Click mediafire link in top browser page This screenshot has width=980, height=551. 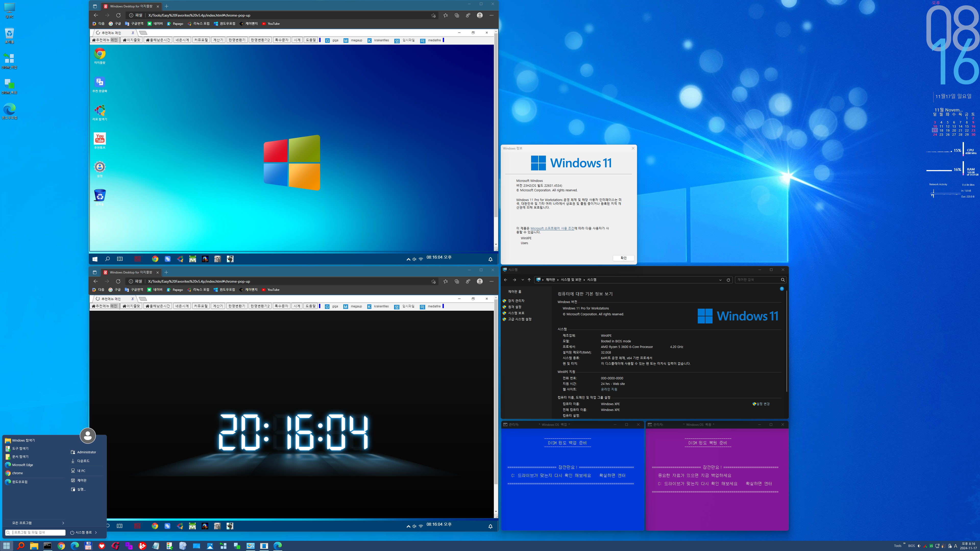tap(431, 40)
